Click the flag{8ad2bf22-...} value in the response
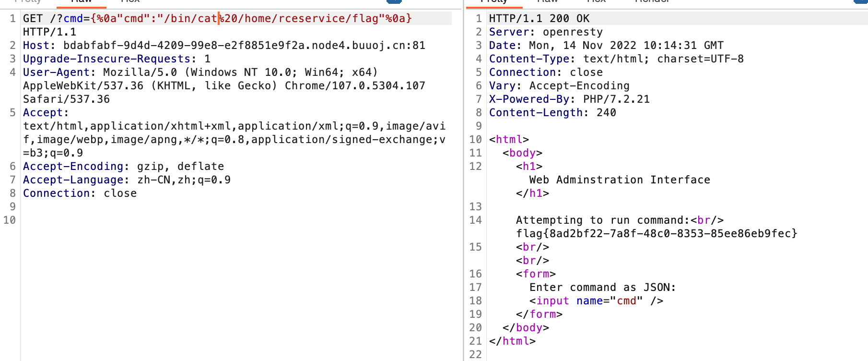 pyautogui.click(x=657, y=233)
